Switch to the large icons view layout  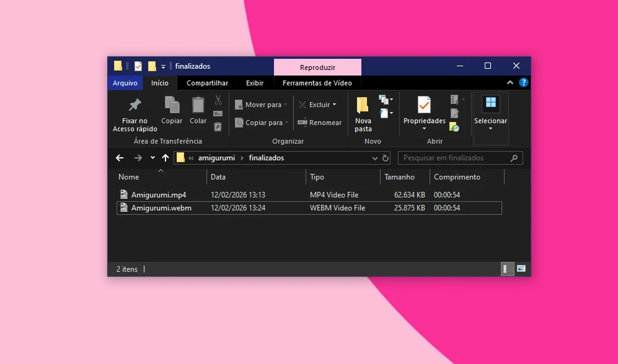(521, 269)
